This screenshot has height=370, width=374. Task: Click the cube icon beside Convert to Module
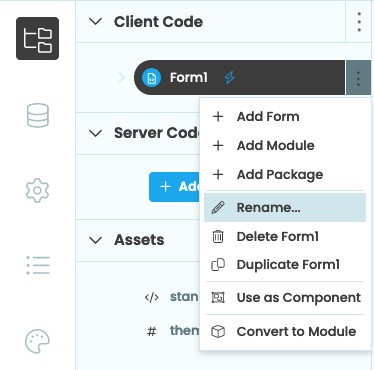coord(218,332)
